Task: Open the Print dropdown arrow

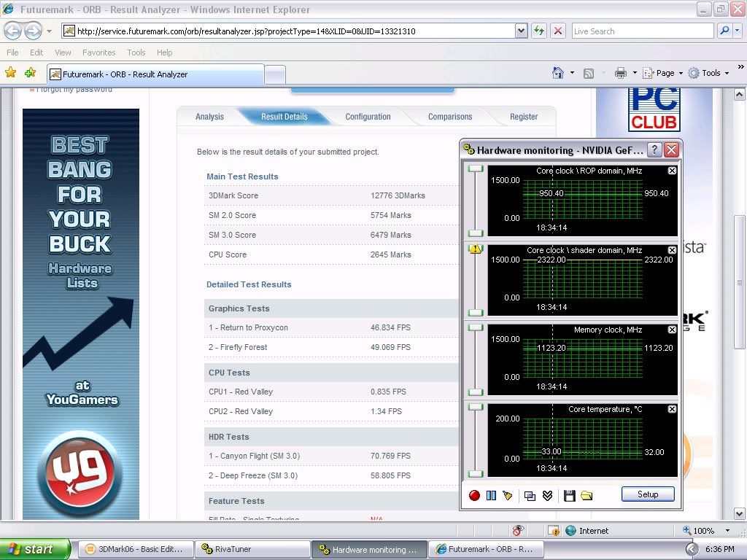Action: pyautogui.click(x=635, y=73)
